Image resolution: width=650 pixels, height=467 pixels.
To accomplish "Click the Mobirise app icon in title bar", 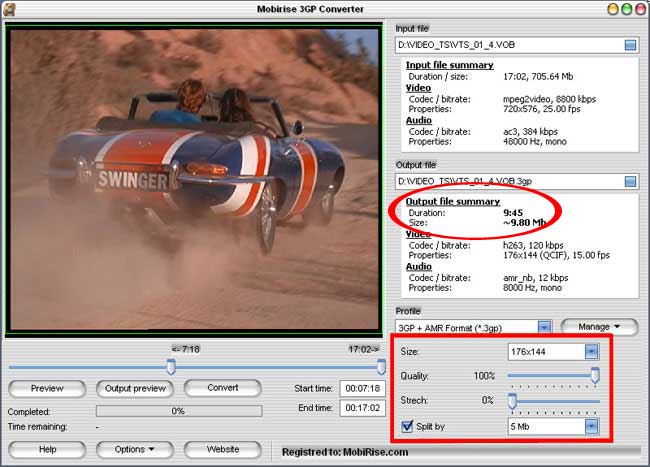I will (x=10, y=10).
